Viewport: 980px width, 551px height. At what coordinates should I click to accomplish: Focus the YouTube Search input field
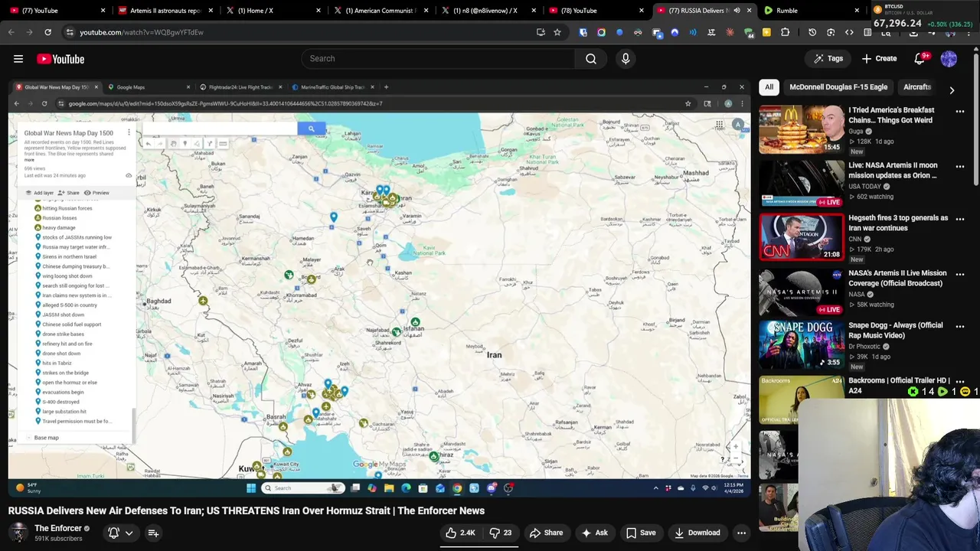[x=438, y=59]
